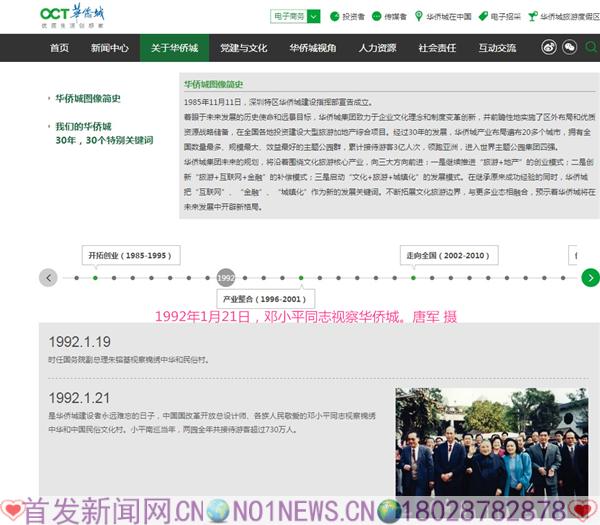
Task: Open the 社会责任 nav item
Action: (437, 48)
